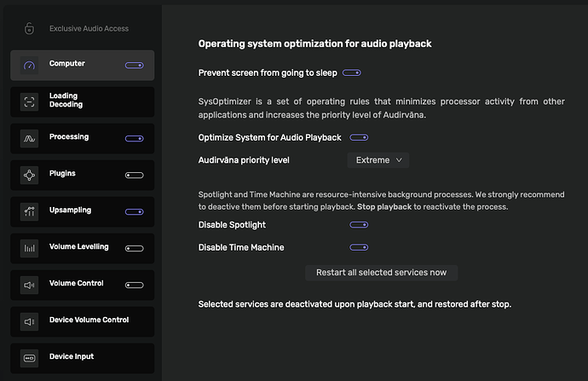Image resolution: width=588 pixels, height=381 pixels.
Task: Click the Audirvāna priority level label
Action: (x=244, y=160)
